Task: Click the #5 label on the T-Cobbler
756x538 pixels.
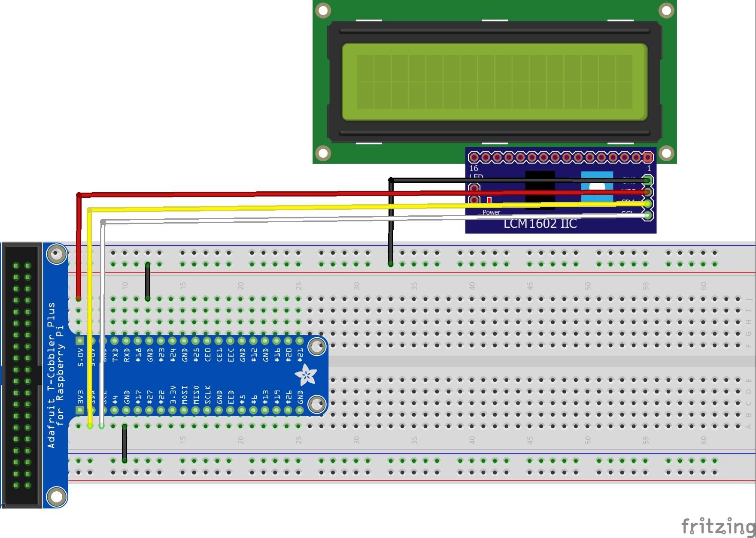Action: 243,399
